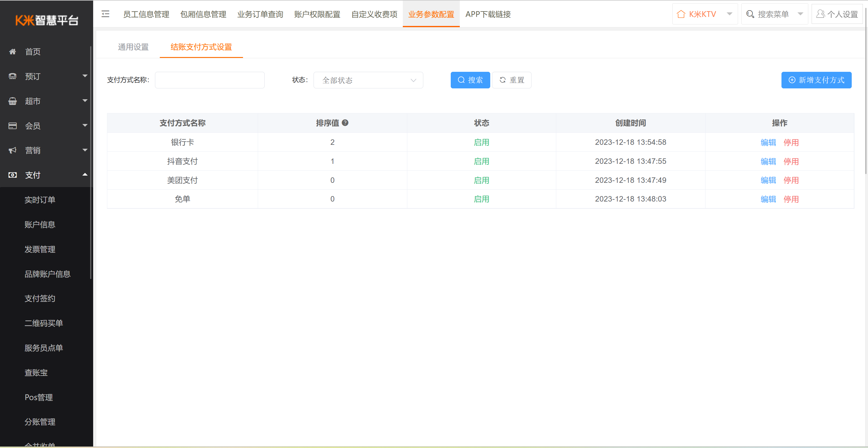Screen dimensions: 868x448
Task: Click the timestamp 2023-12-18 13:54:58
Action: 630,142
